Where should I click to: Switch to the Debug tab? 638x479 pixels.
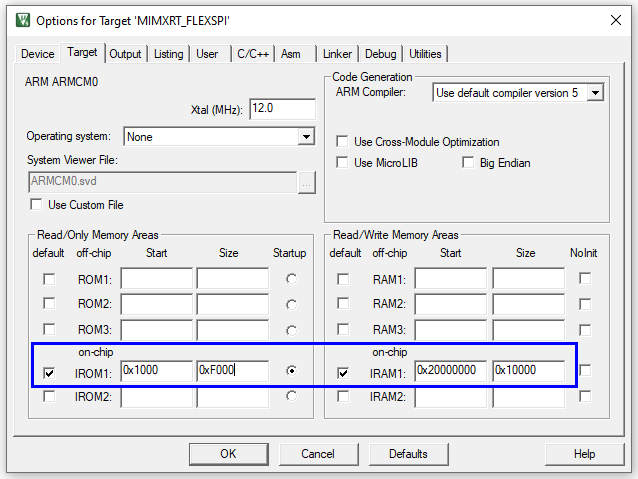pos(380,54)
